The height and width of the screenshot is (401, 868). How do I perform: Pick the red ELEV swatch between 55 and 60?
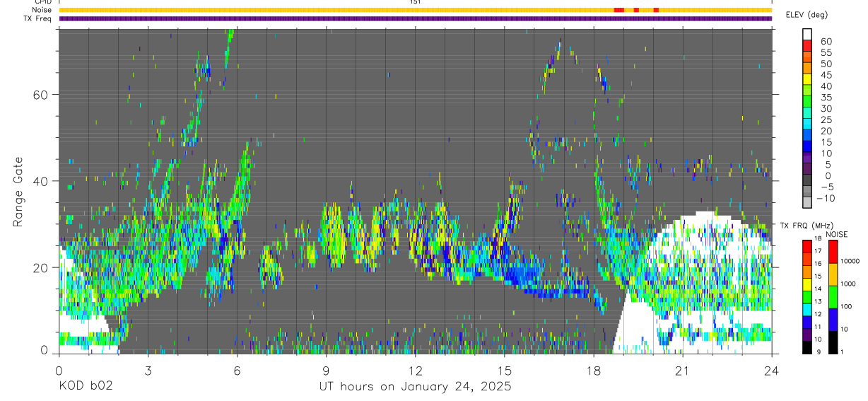807,46
